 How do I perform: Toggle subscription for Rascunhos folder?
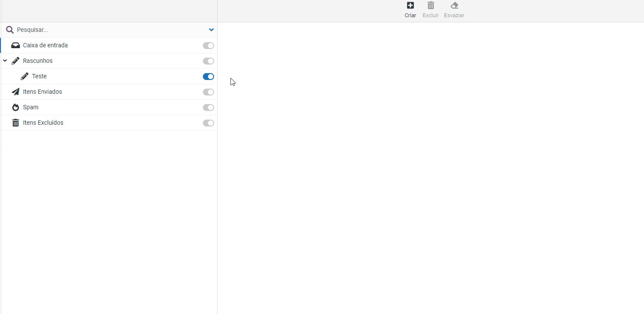tap(208, 61)
